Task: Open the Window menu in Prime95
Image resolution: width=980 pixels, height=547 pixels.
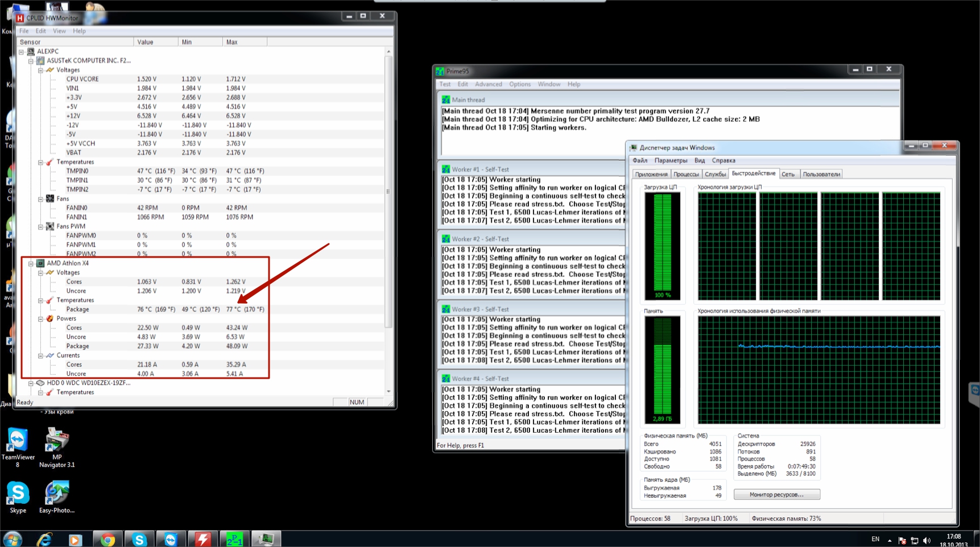Action: click(x=549, y=84)
